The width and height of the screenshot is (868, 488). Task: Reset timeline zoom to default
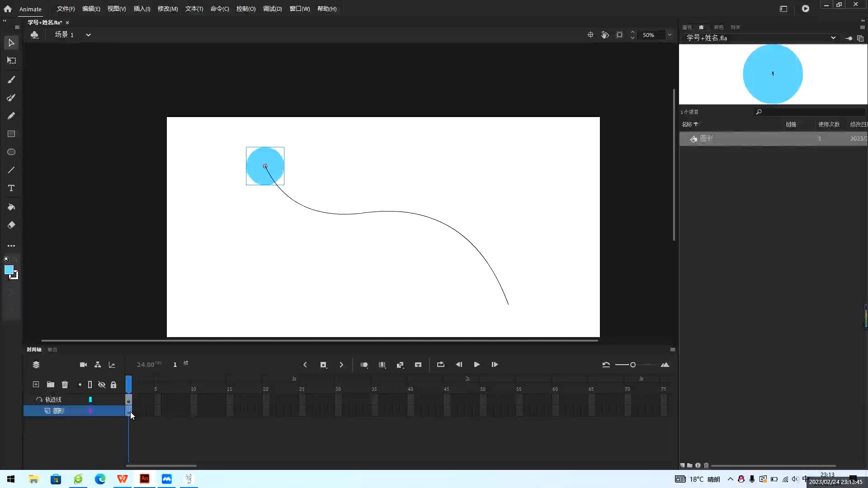point(606,365)
